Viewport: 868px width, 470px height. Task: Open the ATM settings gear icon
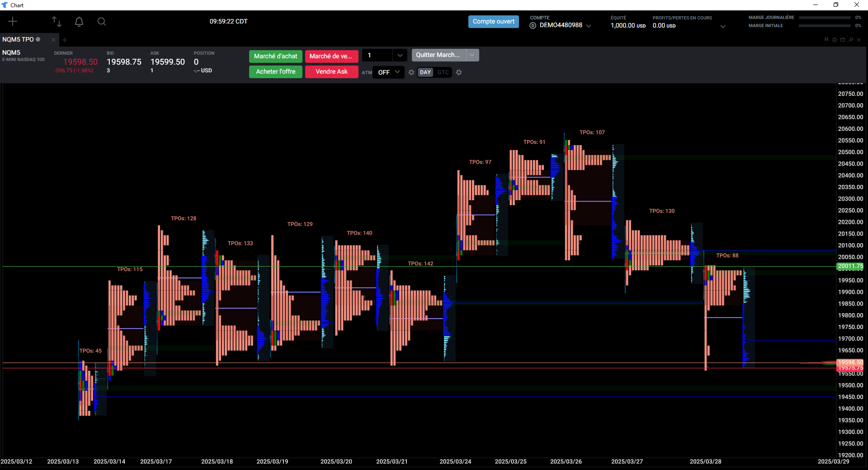point(411,72)
